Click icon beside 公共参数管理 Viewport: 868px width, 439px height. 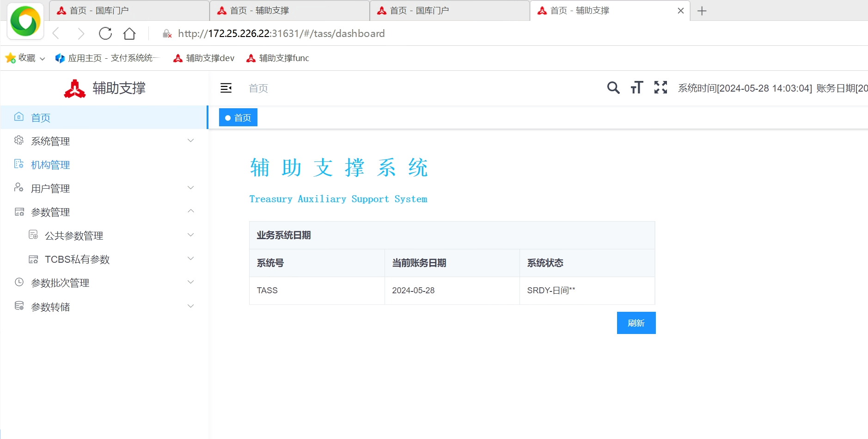(33, 235)
